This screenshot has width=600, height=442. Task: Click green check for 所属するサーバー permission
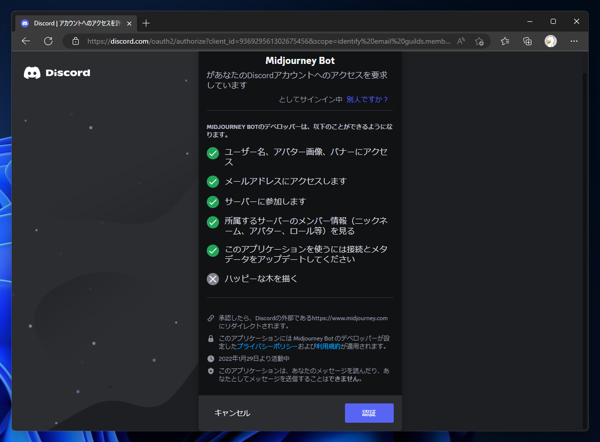pyautogui.click(x=213, y=222)
